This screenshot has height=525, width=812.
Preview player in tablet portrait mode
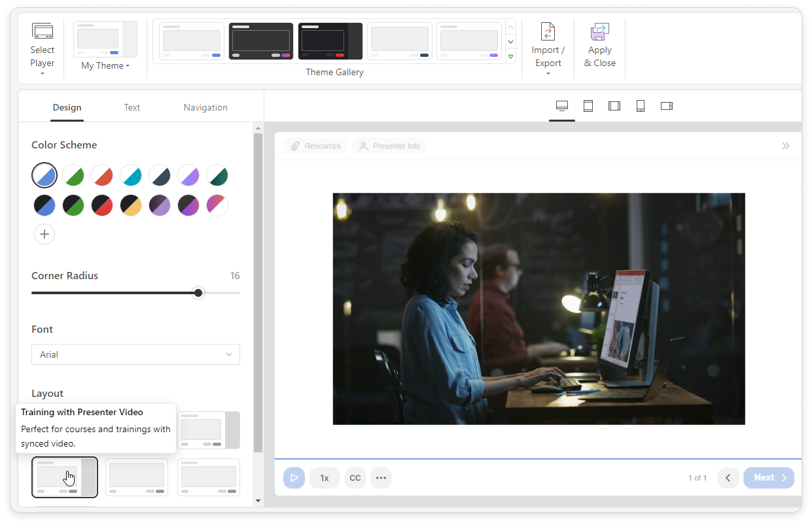pos(588,105)
